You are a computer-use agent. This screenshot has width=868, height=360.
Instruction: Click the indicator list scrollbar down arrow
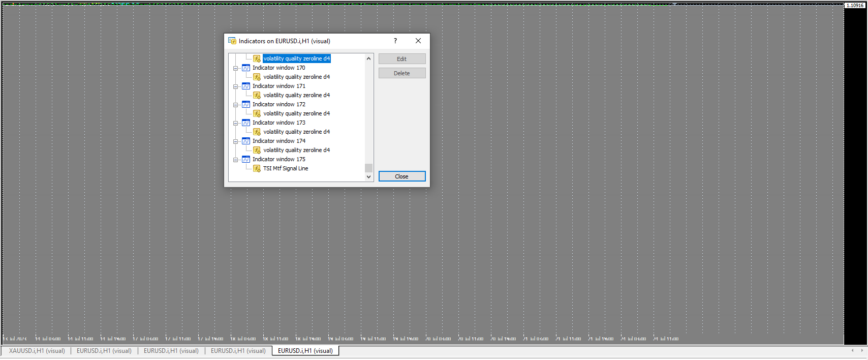coord(369,177)
